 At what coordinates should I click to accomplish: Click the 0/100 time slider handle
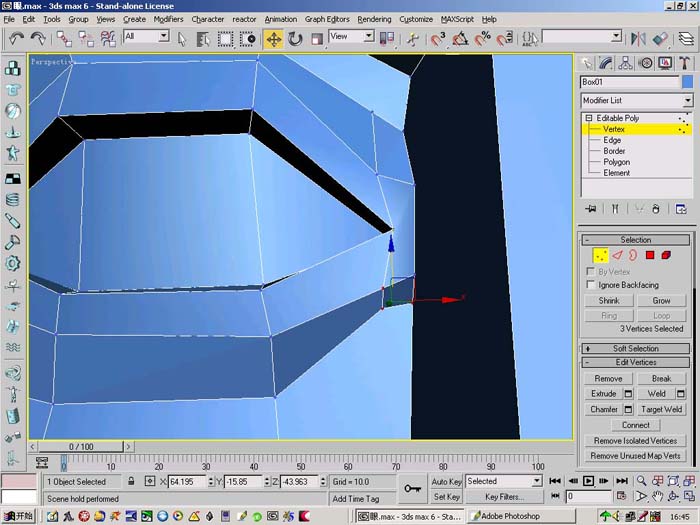point(80,446)
